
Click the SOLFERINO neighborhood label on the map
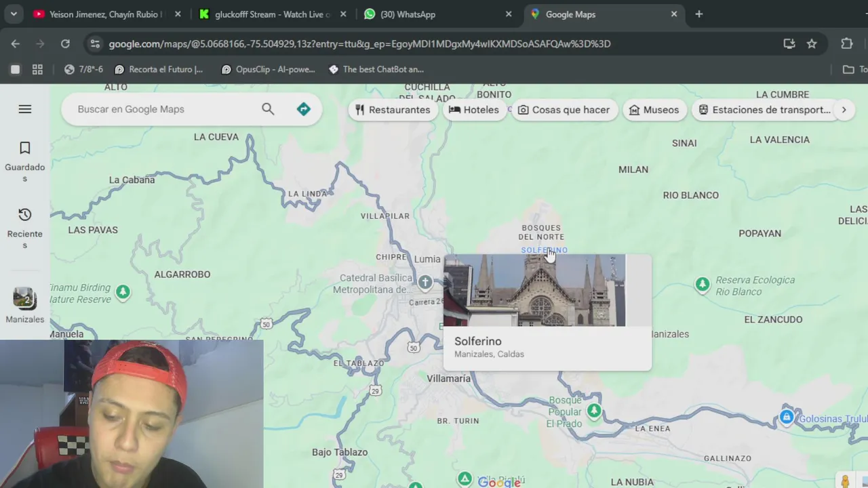tap(544, 250)
